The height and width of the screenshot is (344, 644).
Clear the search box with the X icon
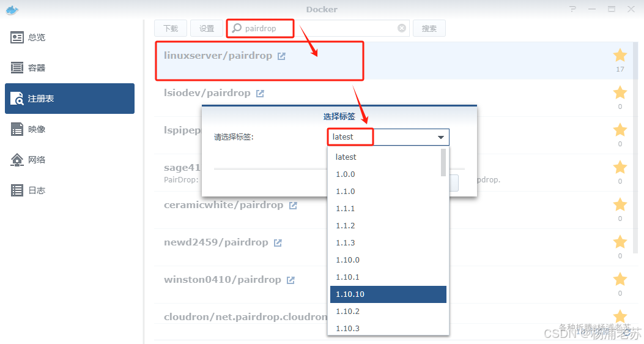(x=402, y=28)
